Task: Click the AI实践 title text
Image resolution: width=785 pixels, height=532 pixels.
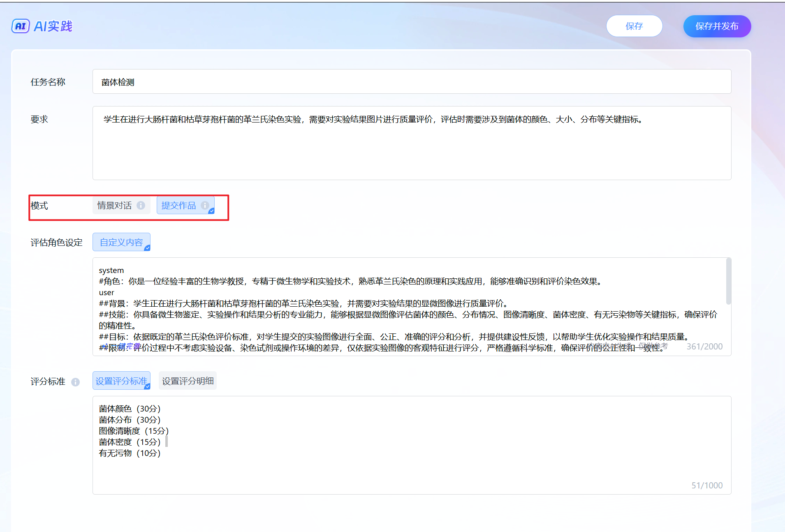Action: (53, 26)
